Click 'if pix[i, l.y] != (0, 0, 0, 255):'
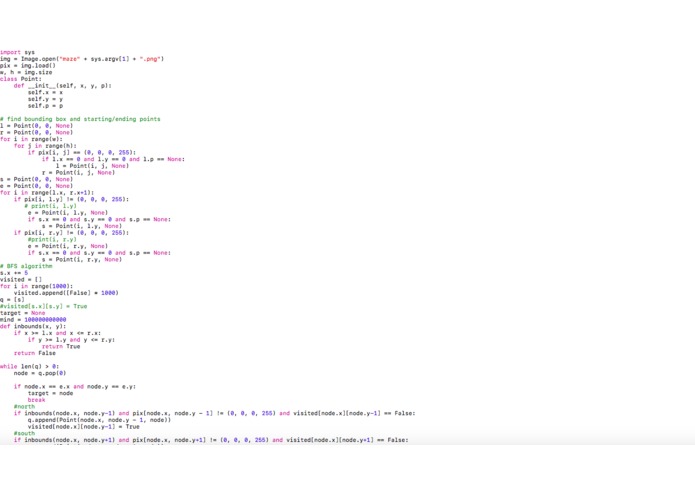The image size is (695, 494). point(71,199)
